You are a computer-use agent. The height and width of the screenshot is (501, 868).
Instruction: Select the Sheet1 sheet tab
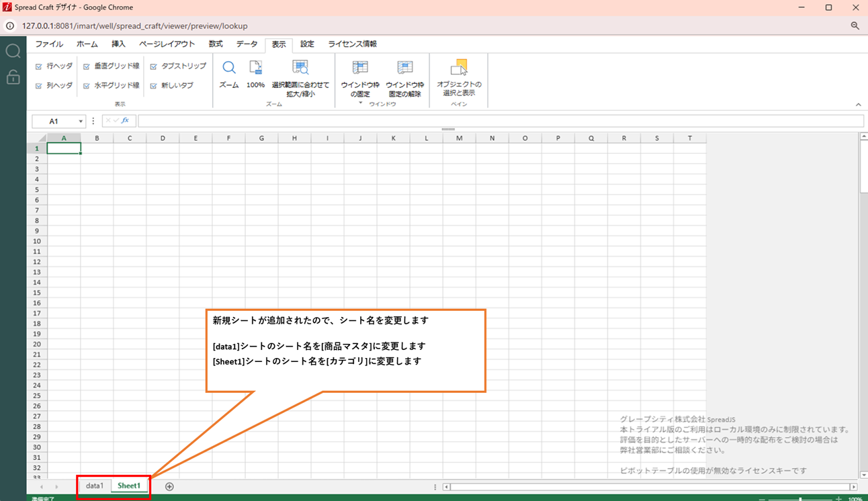coord(129,486)
